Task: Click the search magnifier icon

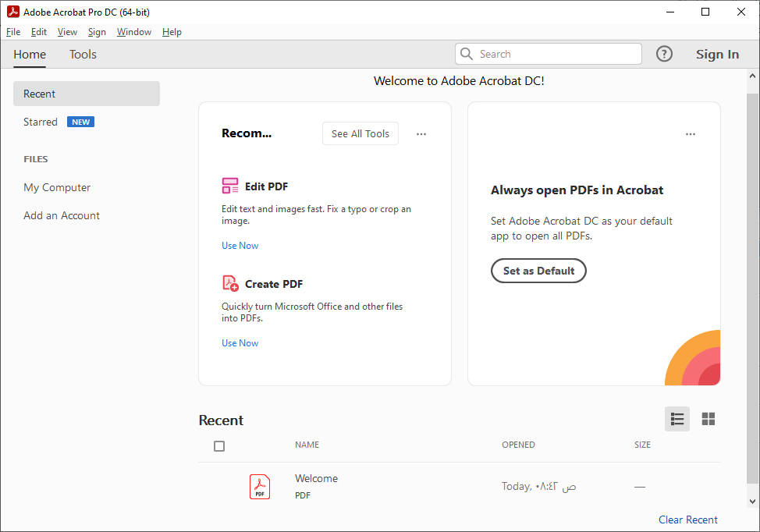Action: coord(467,54)
